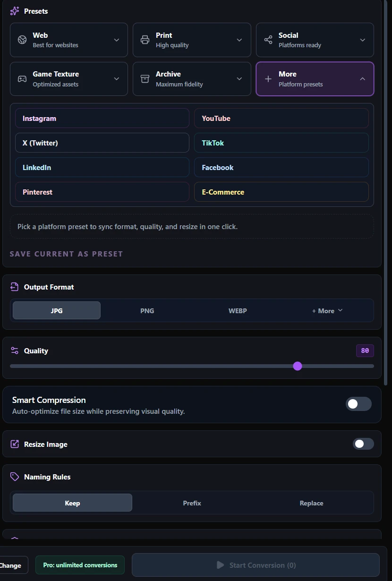
Task: Expand the Social preset chevron
Action: 363,40
